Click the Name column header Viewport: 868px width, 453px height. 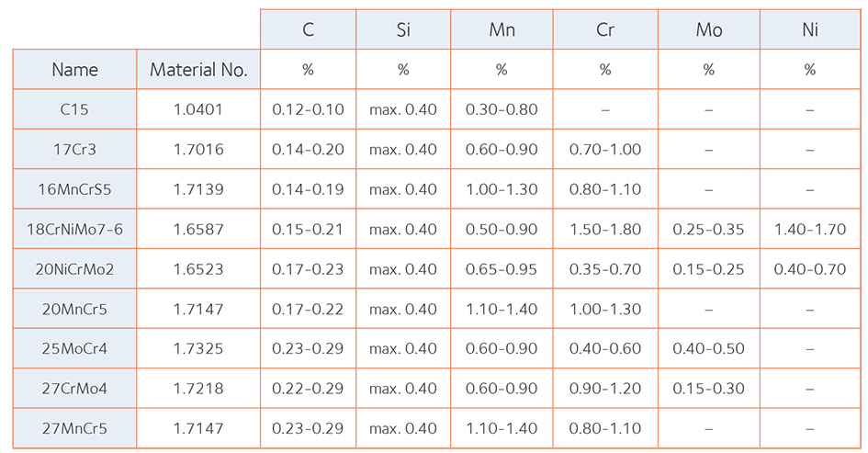[74, 70]
